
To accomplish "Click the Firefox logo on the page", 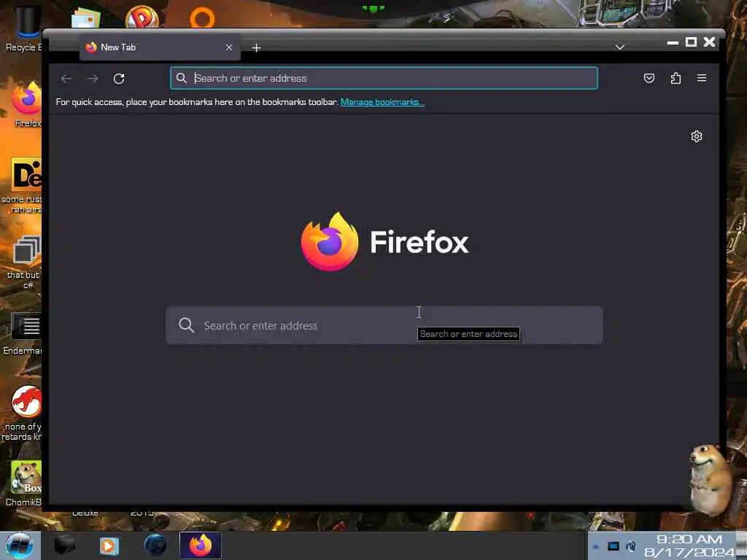I will (384, 242).
